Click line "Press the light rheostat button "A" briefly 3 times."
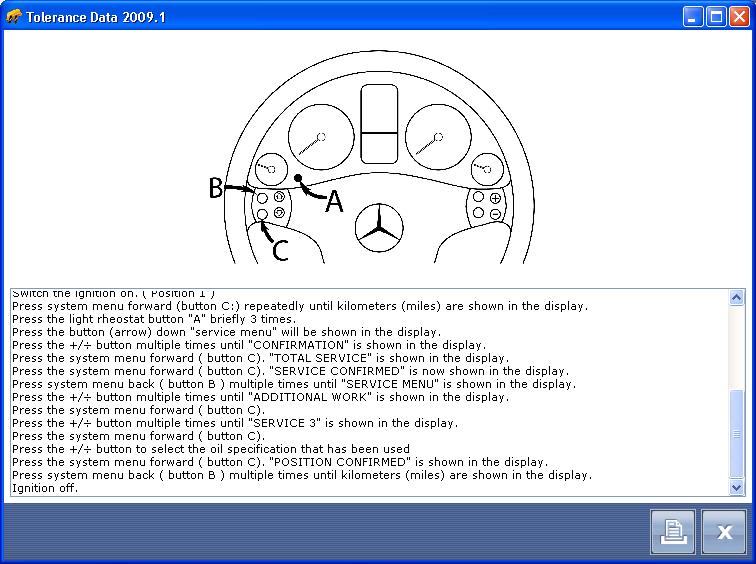 point(154,319)
